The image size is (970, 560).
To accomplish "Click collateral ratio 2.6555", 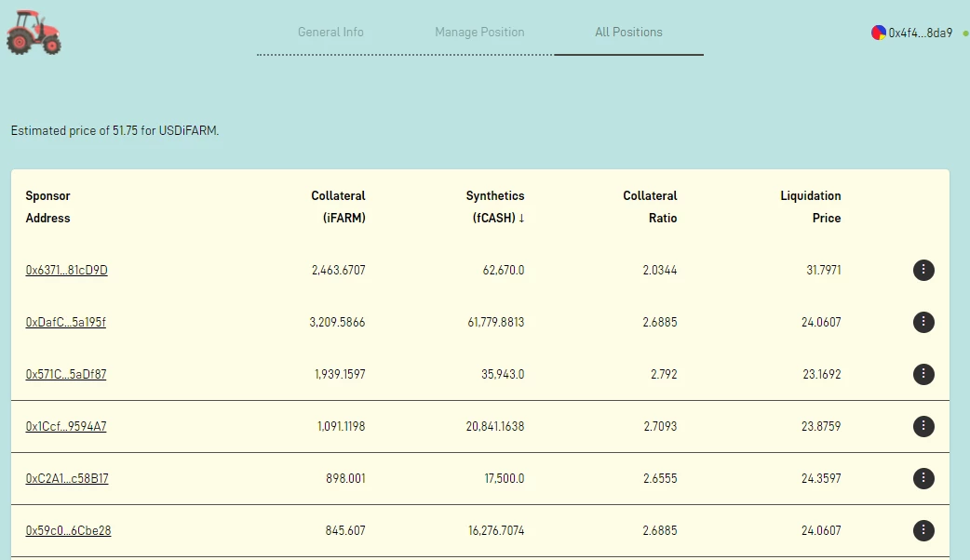I will point(660,478).
